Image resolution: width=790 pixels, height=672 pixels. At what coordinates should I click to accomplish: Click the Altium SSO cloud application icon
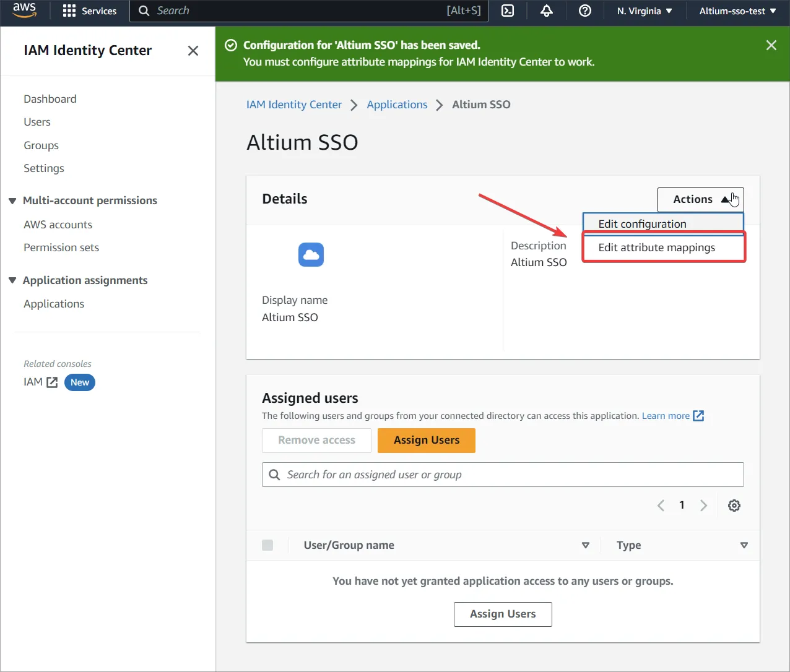click(311, 254)
